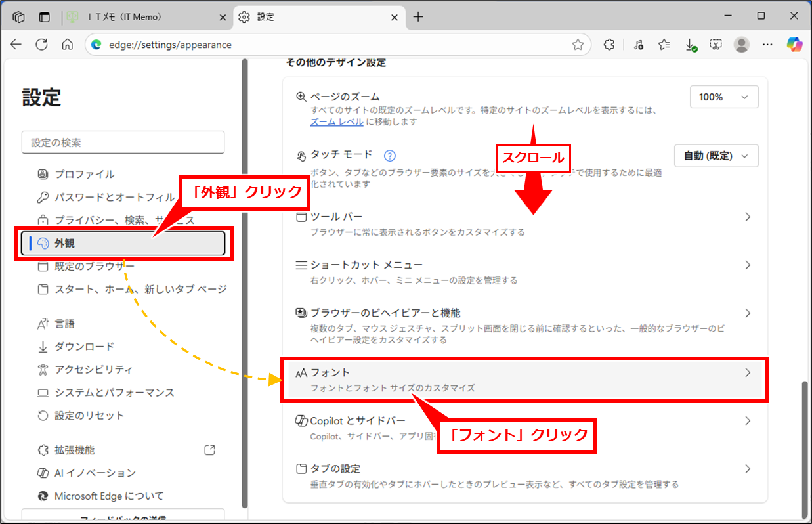Open a new tab with the plus button
This screenshot has height=524, width=812.
pos(418,17)
